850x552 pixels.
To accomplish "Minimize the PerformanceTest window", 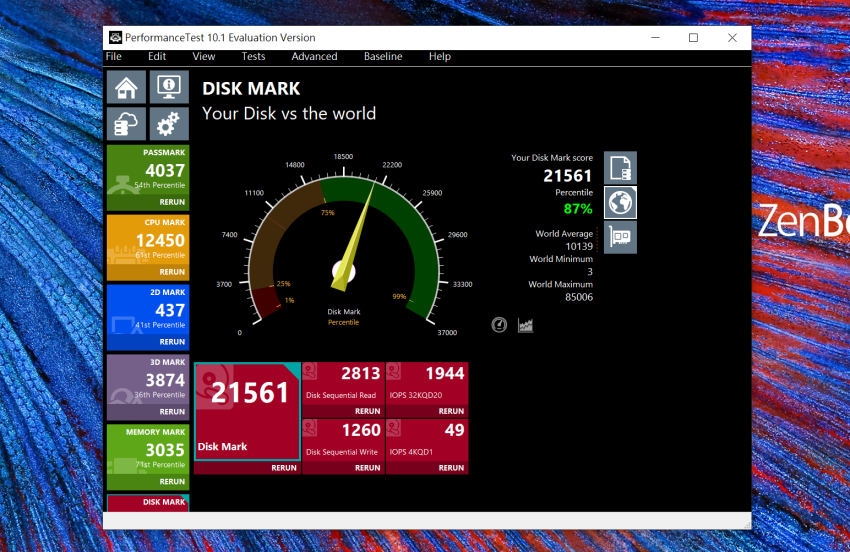I will (x=655, y=37).
